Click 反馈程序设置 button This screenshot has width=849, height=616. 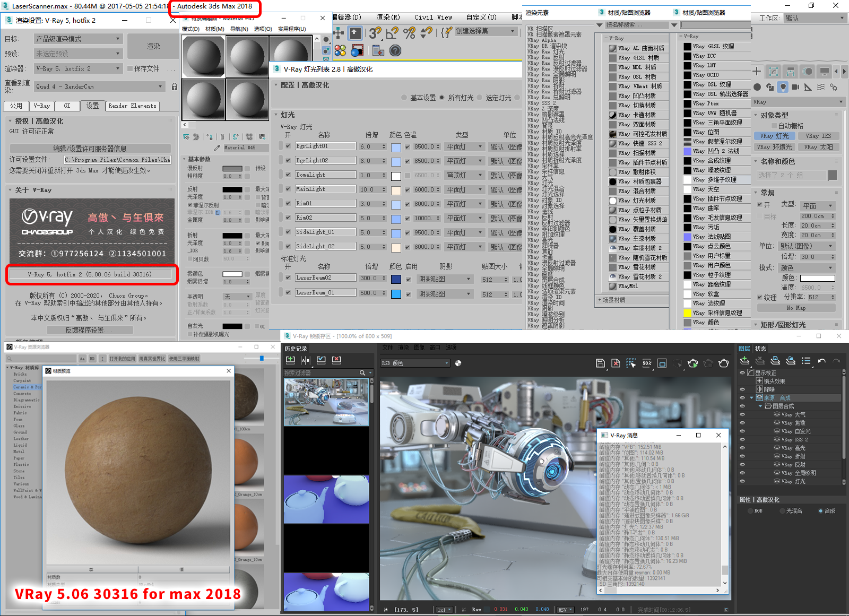[89, 330]
